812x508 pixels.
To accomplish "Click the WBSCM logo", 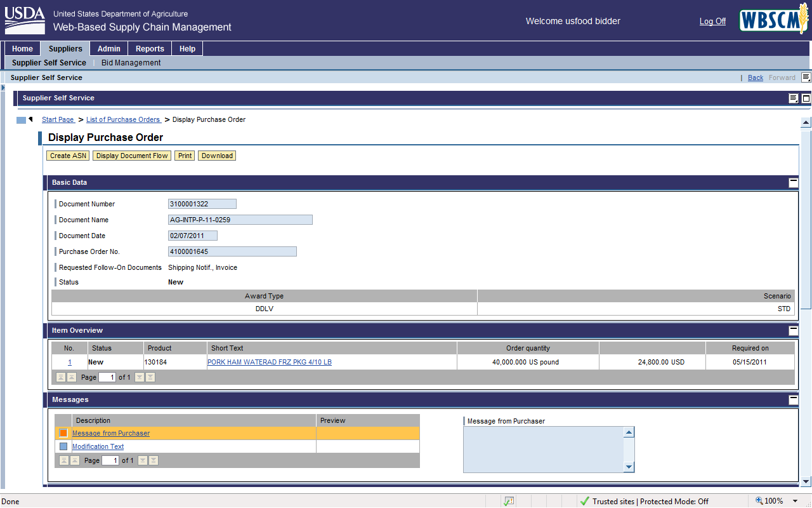I will click(x=774, y=21).
